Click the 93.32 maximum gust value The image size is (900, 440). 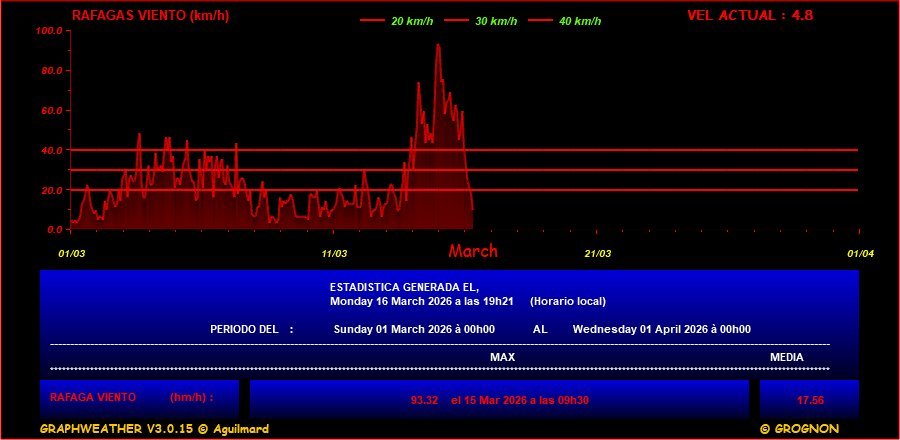(424, 400)
